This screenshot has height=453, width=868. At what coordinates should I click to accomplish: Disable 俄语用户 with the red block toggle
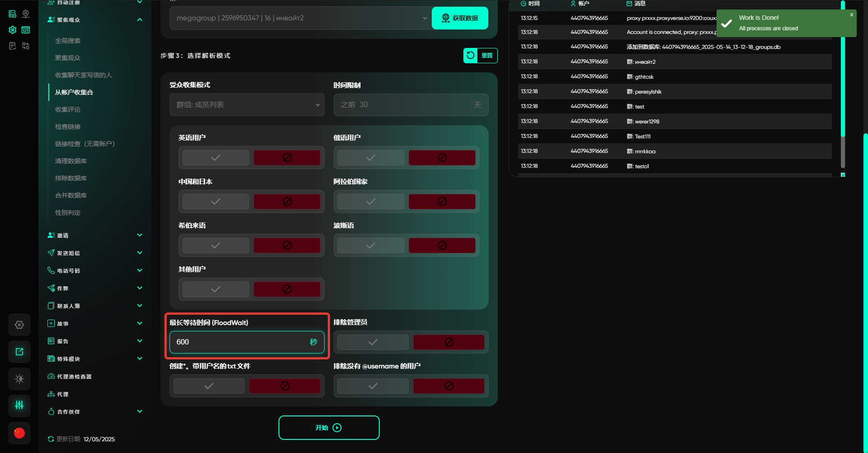pos(442,158)
